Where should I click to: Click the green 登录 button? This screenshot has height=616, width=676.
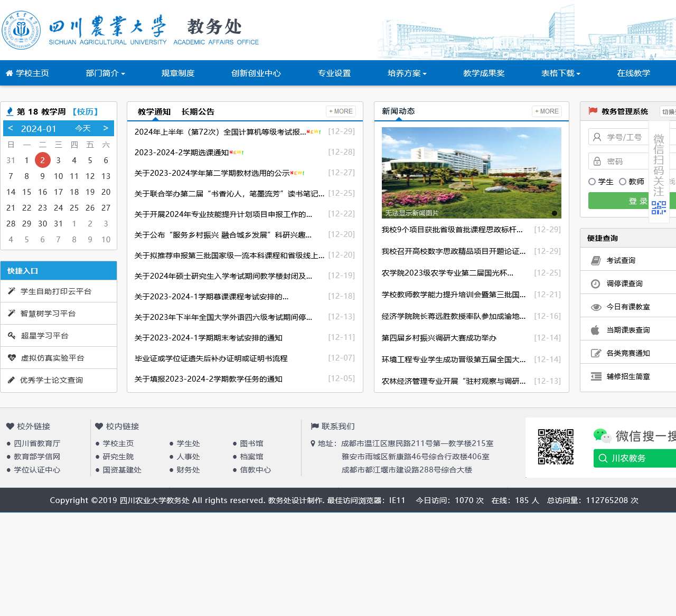click(x=618, y=201)
